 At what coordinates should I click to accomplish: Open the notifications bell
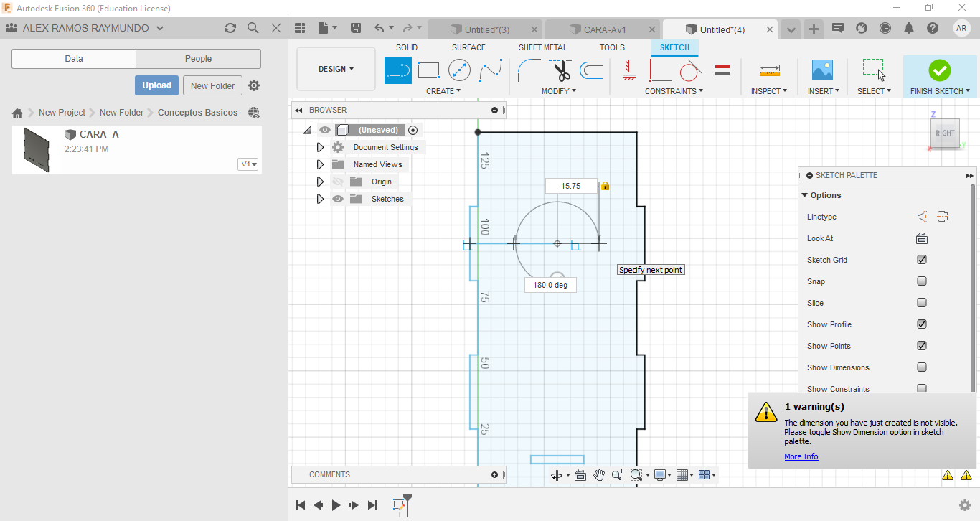point(909,28)
